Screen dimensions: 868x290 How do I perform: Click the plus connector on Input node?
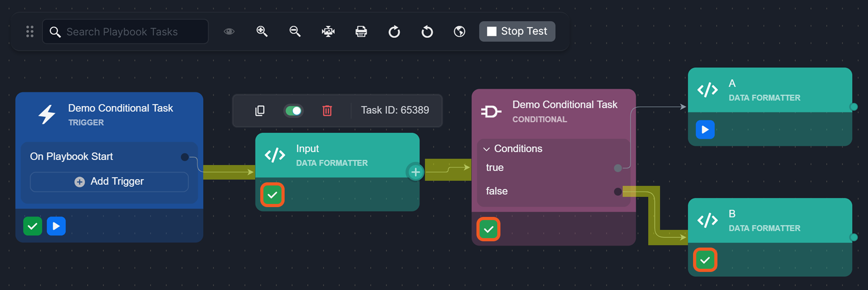coord(415,172)
